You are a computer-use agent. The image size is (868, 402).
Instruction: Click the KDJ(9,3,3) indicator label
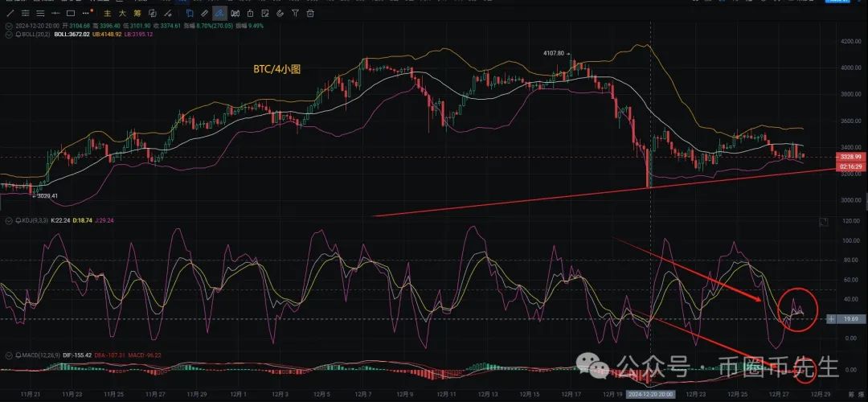pyautogui.click(x=36, y=221)
